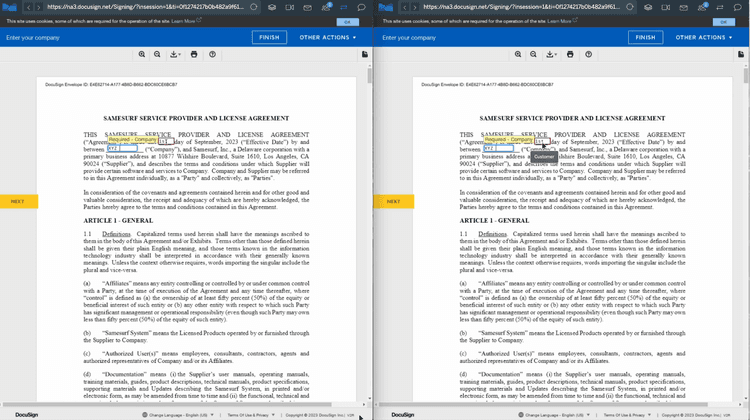Open help in the left pane toolbar

[213, 55]
